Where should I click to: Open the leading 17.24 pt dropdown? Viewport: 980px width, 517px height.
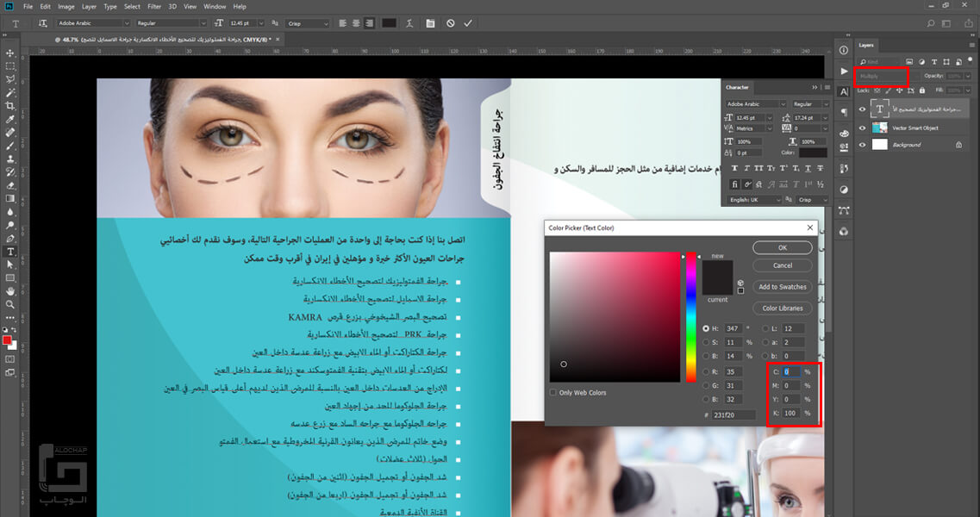pyautogui.click(x=826, y=117)
